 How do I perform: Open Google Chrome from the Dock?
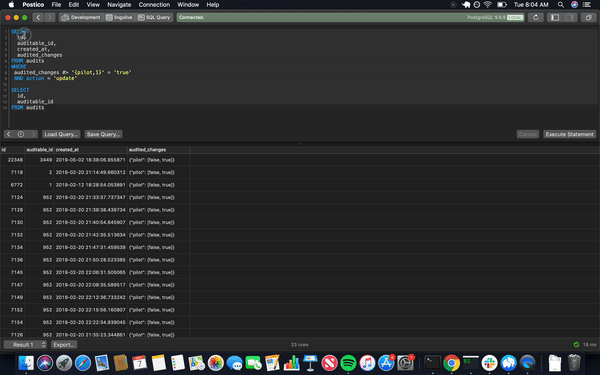tap(452, 363)
